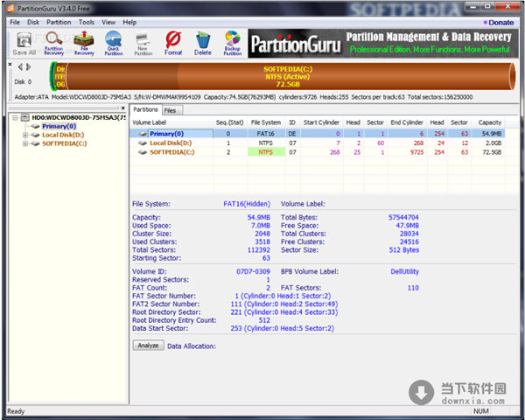
Task: Switch to the Files tab
Action: click(171, 110)
